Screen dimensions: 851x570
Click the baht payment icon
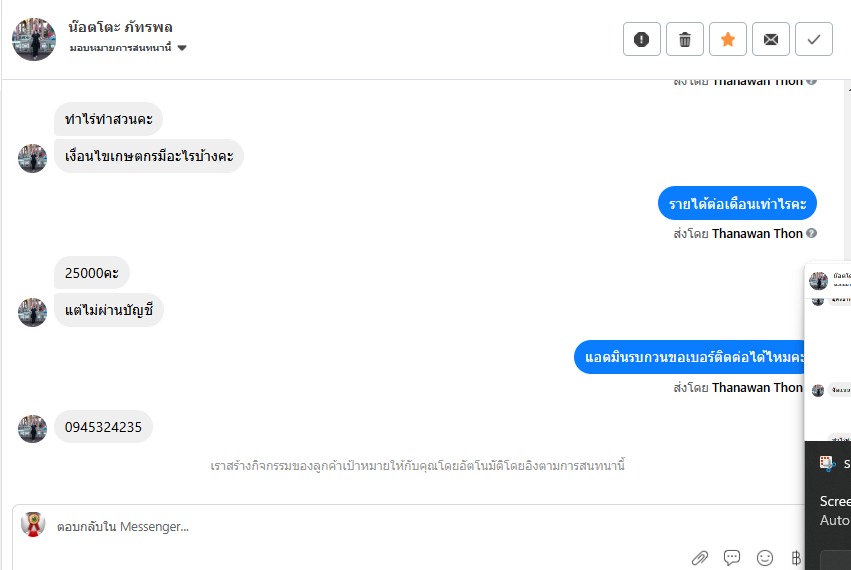point(796,558)
